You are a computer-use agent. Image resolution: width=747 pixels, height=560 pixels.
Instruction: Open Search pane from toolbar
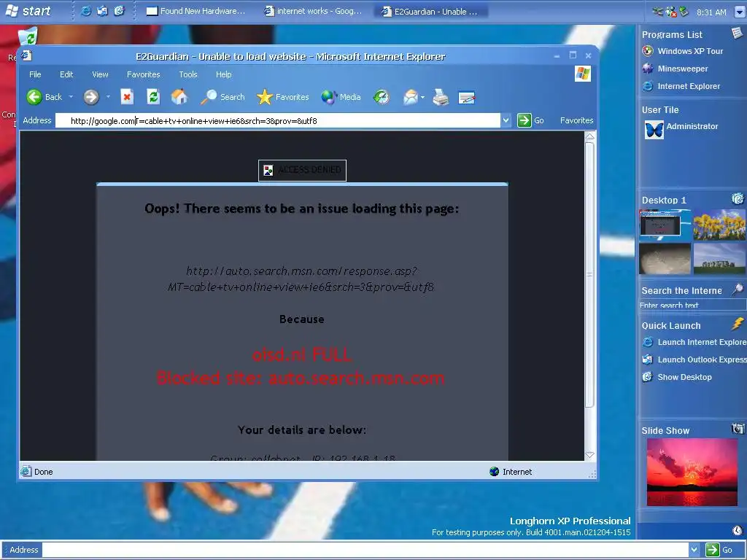click(x=222, y=97)
